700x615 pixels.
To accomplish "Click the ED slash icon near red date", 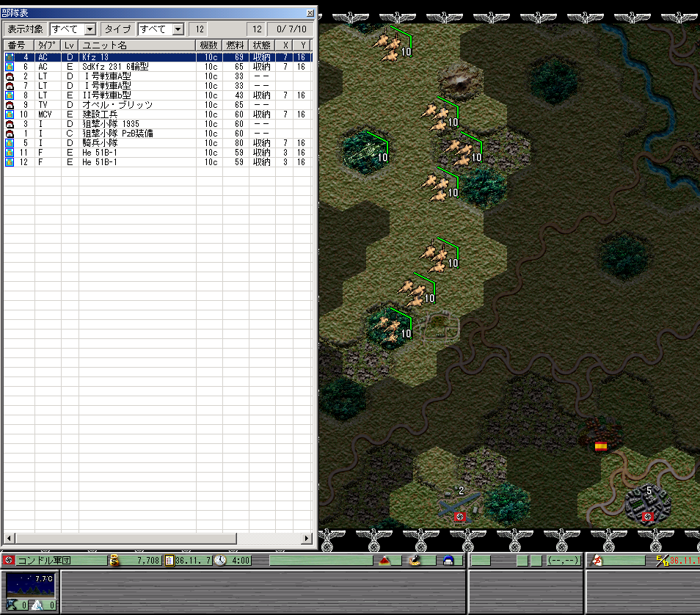I will tap(662, 560).
